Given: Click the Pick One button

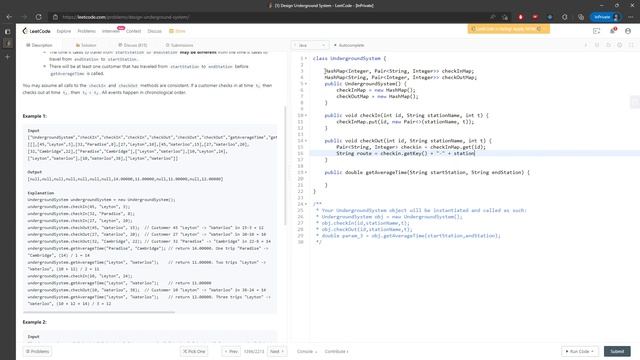Looking at the screenshot, I should pos(194,351).
